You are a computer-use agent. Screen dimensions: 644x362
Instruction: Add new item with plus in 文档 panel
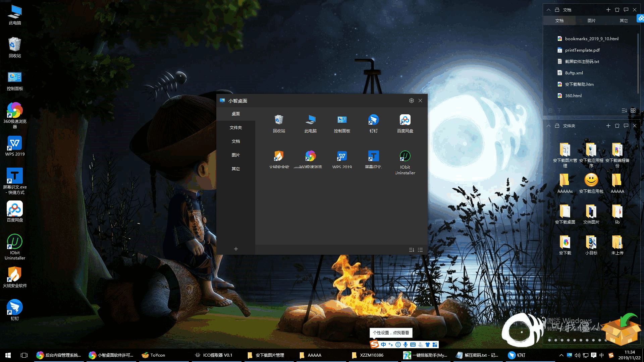tap(608, 10)
